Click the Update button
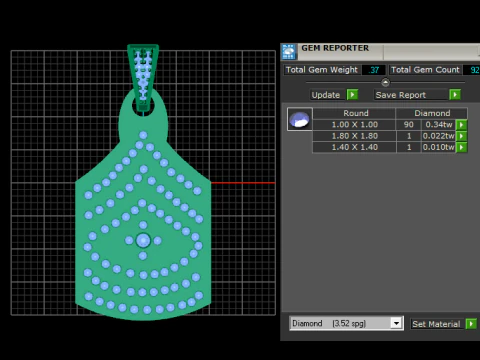 point(326,95)
